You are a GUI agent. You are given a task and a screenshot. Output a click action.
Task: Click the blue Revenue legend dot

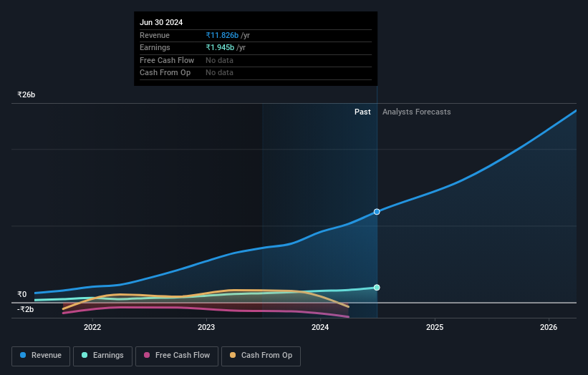[x=23, y=355]
